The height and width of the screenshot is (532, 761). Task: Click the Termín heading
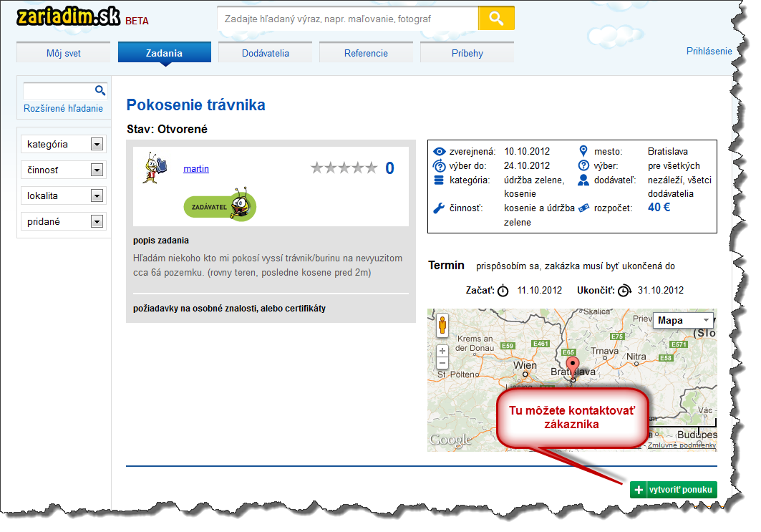coord(446,266)
